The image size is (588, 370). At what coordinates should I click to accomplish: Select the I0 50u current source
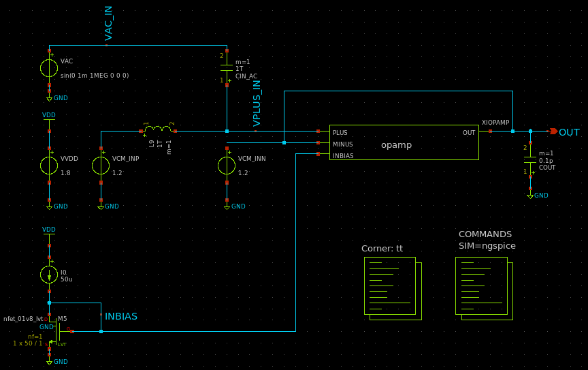(x=49, y=274)
